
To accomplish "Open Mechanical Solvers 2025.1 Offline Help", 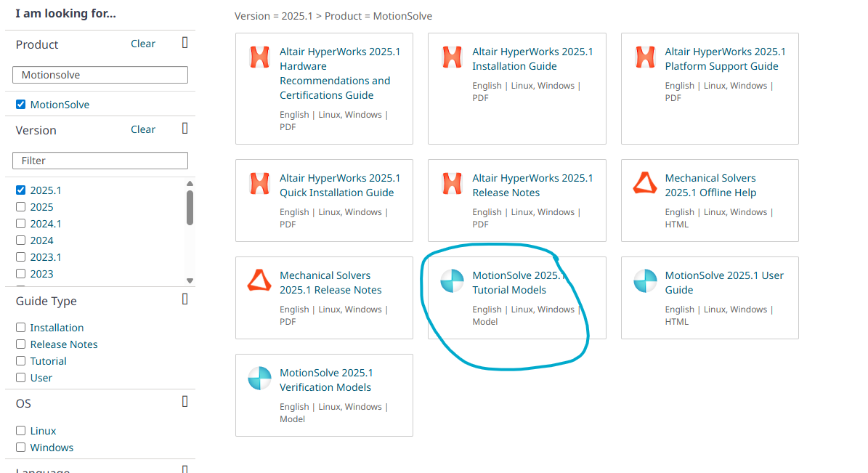I will coord(710,185).
